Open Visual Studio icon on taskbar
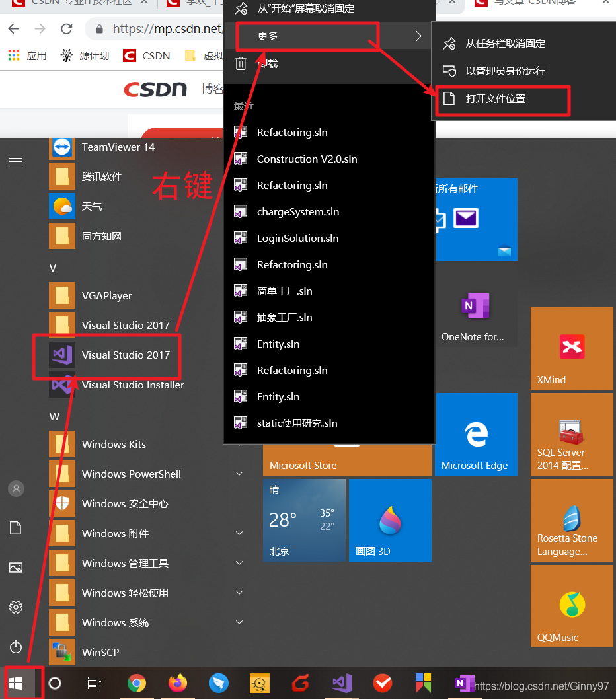This screenshot has height=699, width=616. click(342, 682)
